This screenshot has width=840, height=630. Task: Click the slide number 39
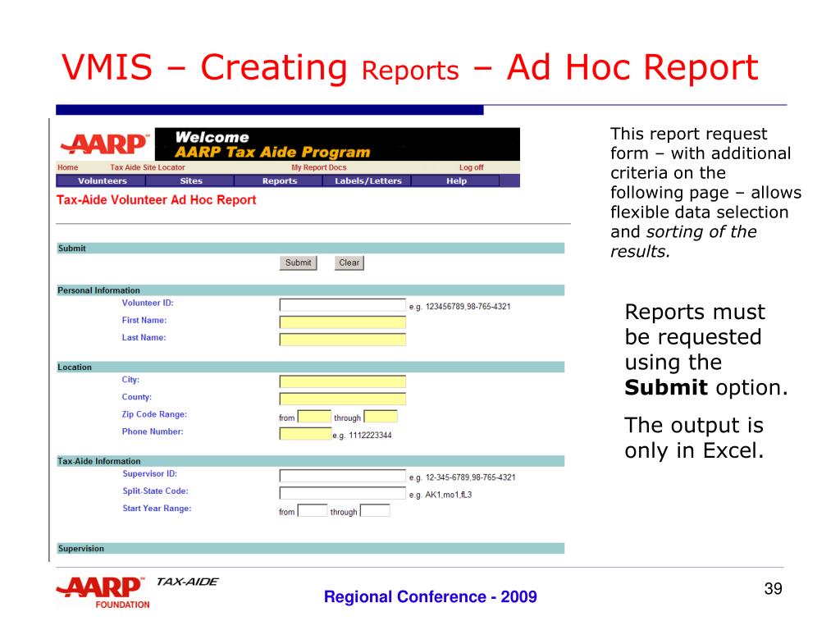[773, 589]
